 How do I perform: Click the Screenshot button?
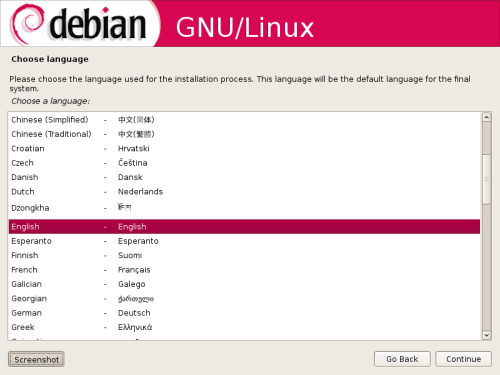[36, 360]
